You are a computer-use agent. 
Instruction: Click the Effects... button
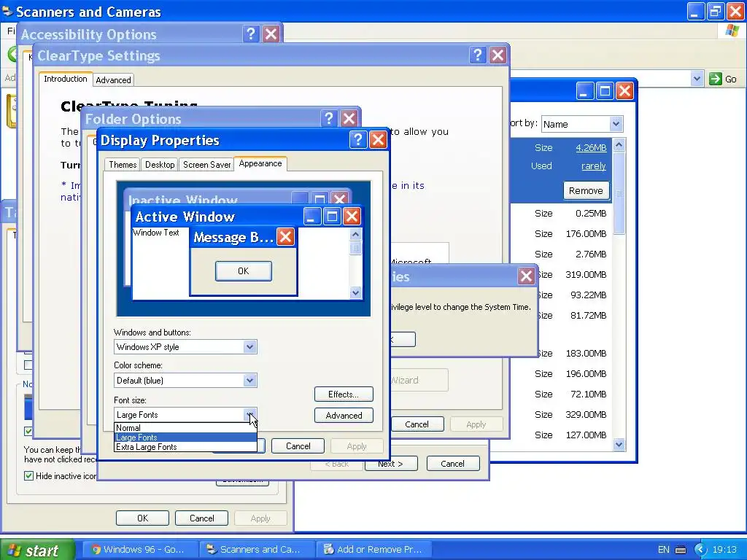(344, 394)
